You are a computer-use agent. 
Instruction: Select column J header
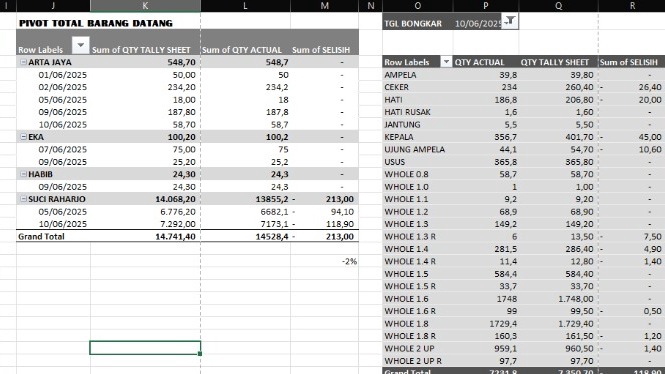point(53,6)
